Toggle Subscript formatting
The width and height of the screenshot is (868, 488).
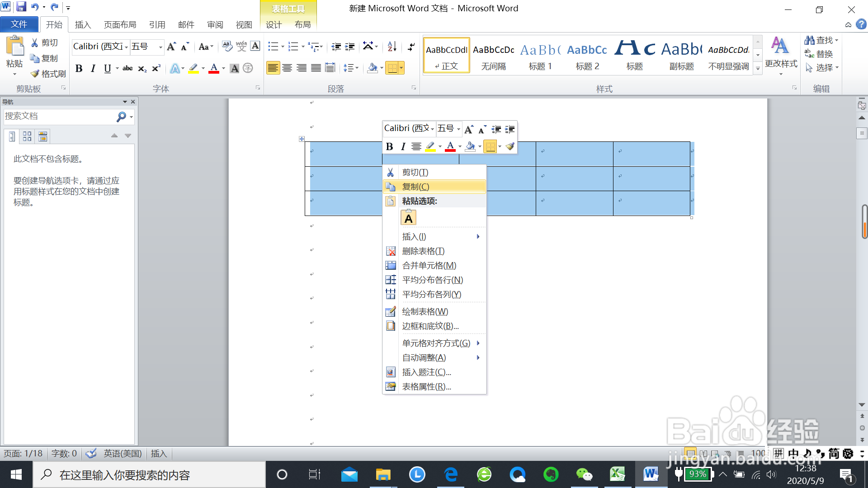(x=142, y=69)
